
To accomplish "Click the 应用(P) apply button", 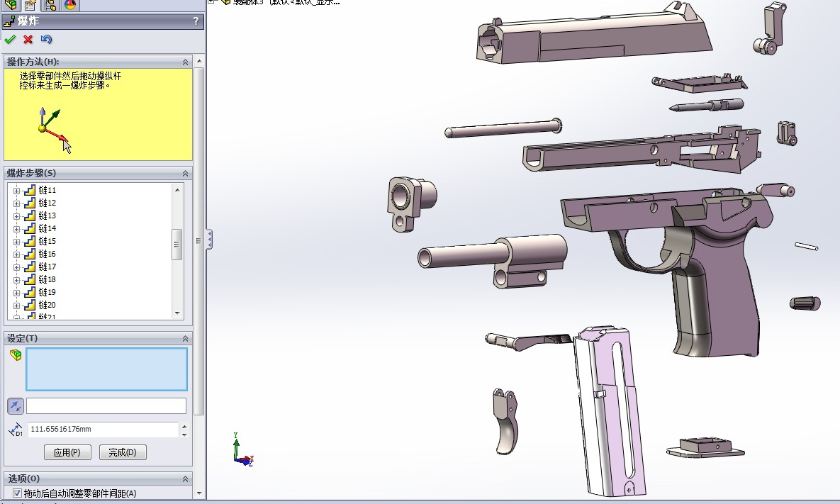I will (67, 452).
